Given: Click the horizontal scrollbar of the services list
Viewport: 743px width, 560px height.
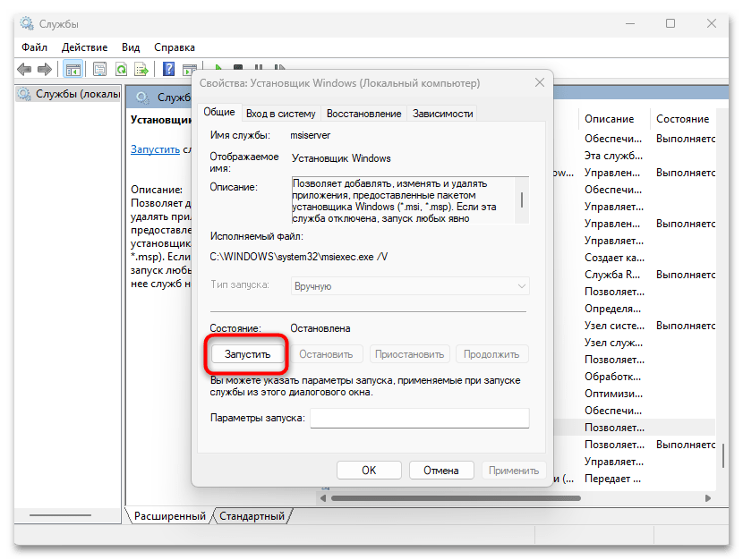Looking at the screenshot, I should click(x=456, y=498).
